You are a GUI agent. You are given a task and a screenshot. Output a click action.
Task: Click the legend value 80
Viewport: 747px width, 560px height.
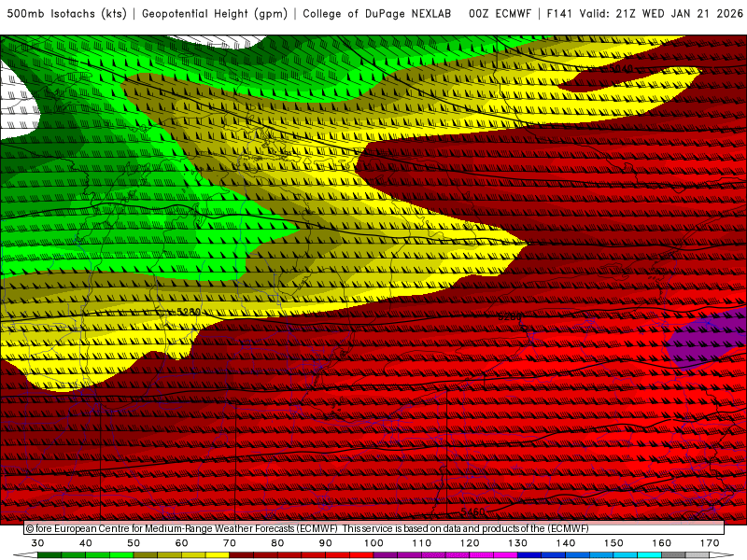(277, 543)
